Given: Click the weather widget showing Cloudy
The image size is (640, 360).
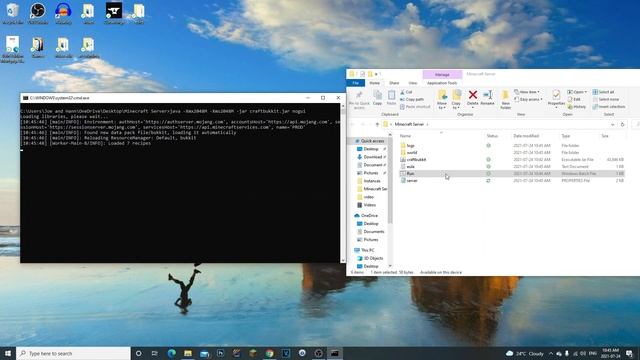Looking at the screenshot, I should 525,353.
